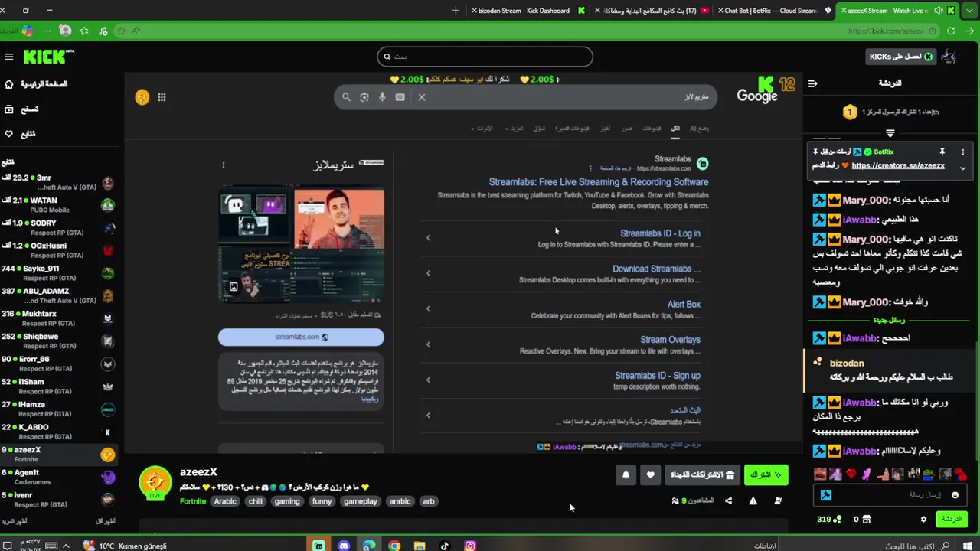
Task: Open TikTok from the taskbar
Action: point(445,546)
